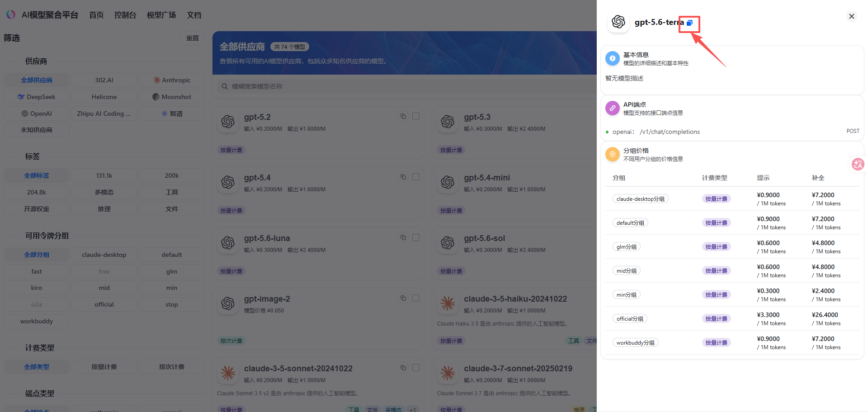Filter by the 推理 tag
Image resolution: width=868 pixels, height=412 pixels.
coord(104,209)
